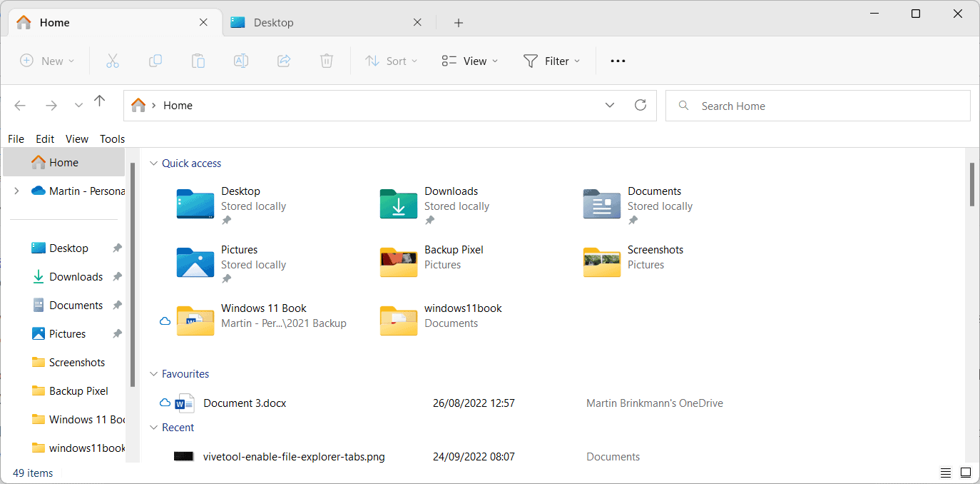This screenshot has width=980, height=484.
Task: Collapse the Quick access section
Action: (x=154, y=163)
